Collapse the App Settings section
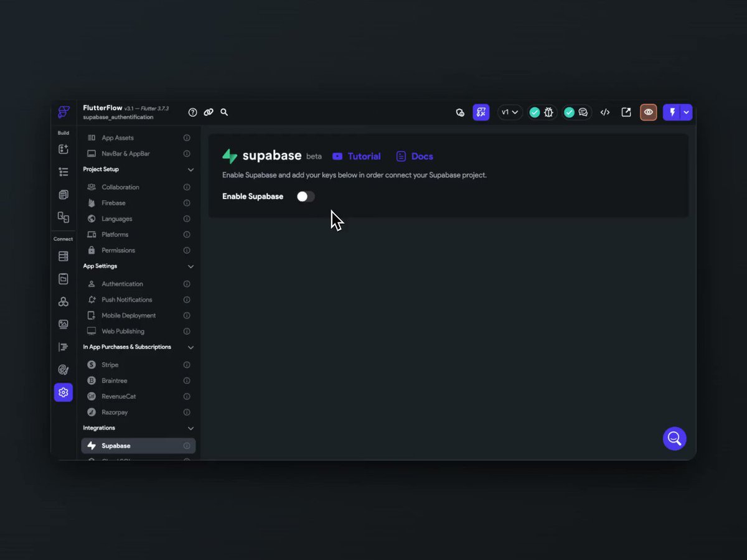This screenshot has width=747, height=560. pyautogui.click(x=190, y=266)
